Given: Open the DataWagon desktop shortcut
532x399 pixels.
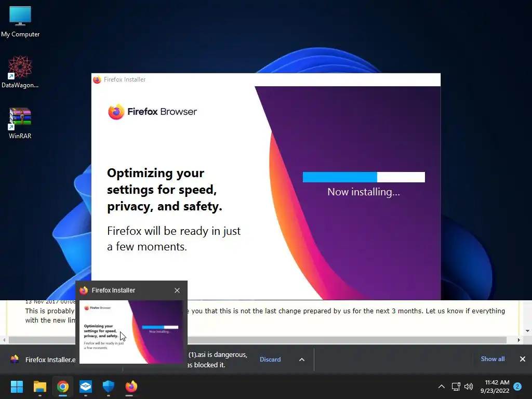Looking at the screenshot, I should [20, 72].
